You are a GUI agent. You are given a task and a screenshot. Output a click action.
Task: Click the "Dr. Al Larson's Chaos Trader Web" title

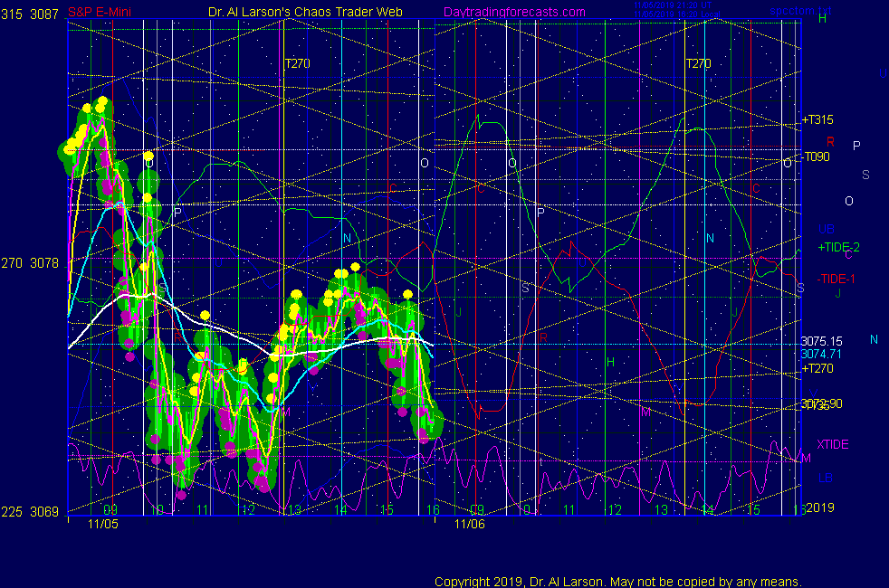point(306,13)
